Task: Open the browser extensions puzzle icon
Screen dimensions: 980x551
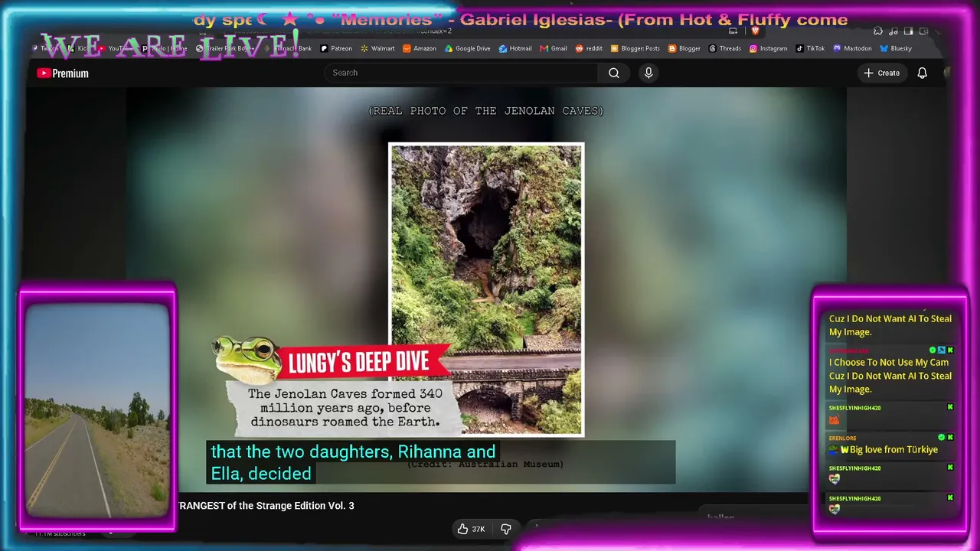Action: pos(878,31)
